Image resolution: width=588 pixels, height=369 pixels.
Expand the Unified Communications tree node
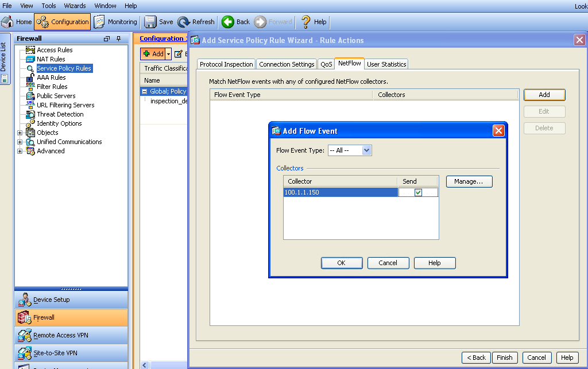[20, 142]
